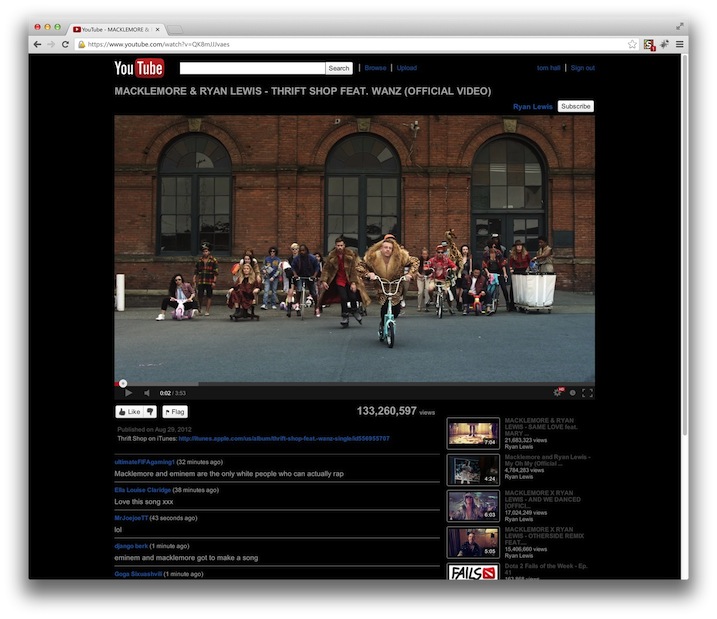Open Otherside Remix video thumbnail
This screenshot has height=619, width=717.
(x=473, y=542)
